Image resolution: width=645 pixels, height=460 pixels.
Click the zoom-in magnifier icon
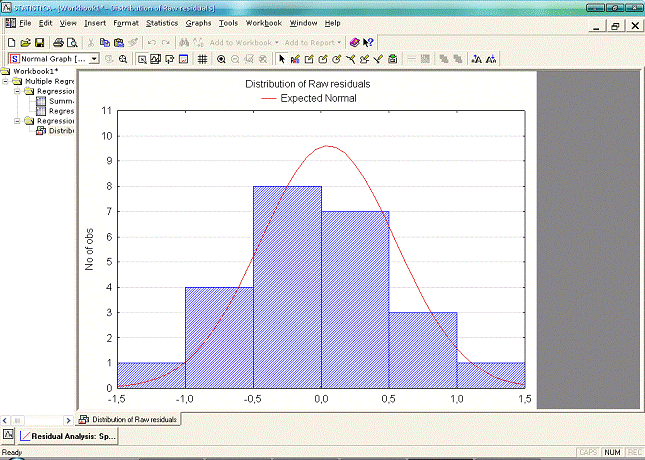click(x=221, y=60)
